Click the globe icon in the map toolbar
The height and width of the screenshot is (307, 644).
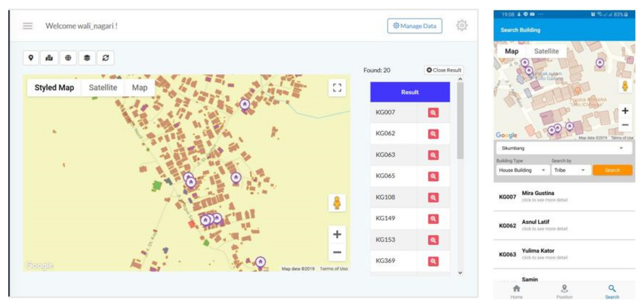(x=68, y=58)
